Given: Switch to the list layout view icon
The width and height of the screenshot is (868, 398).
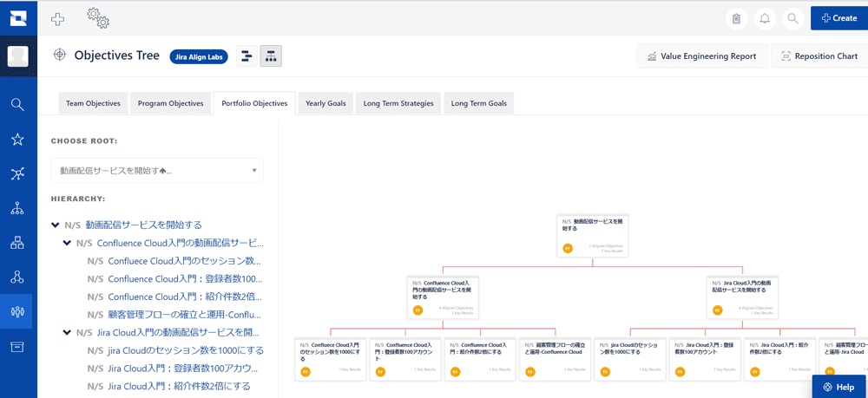Looking at the screenshot, I should pos(247,55).
